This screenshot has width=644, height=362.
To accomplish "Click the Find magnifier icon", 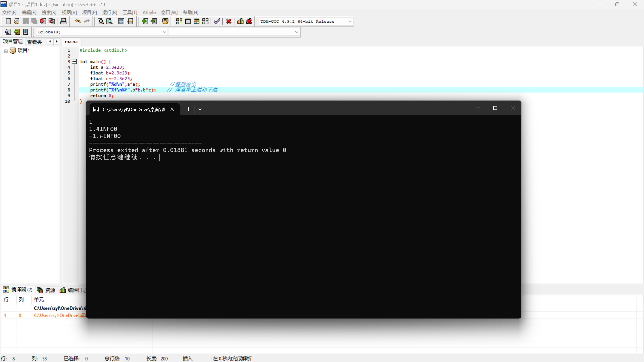I will 101,21.
